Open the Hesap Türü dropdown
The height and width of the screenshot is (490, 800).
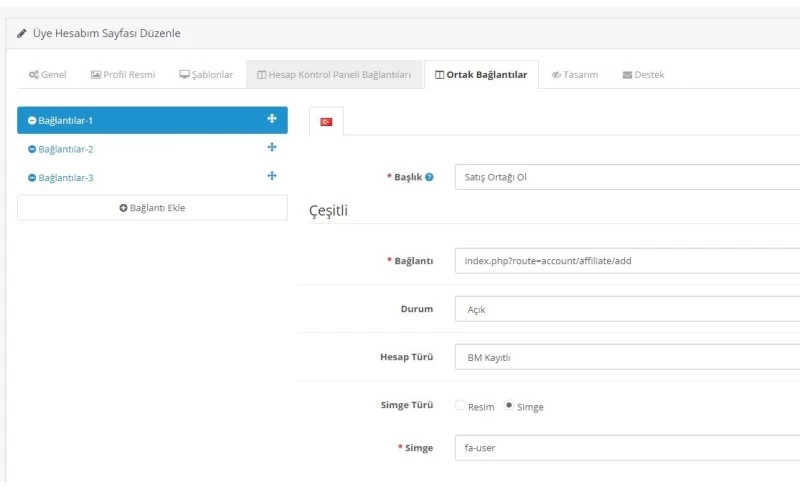coord(627,357)
